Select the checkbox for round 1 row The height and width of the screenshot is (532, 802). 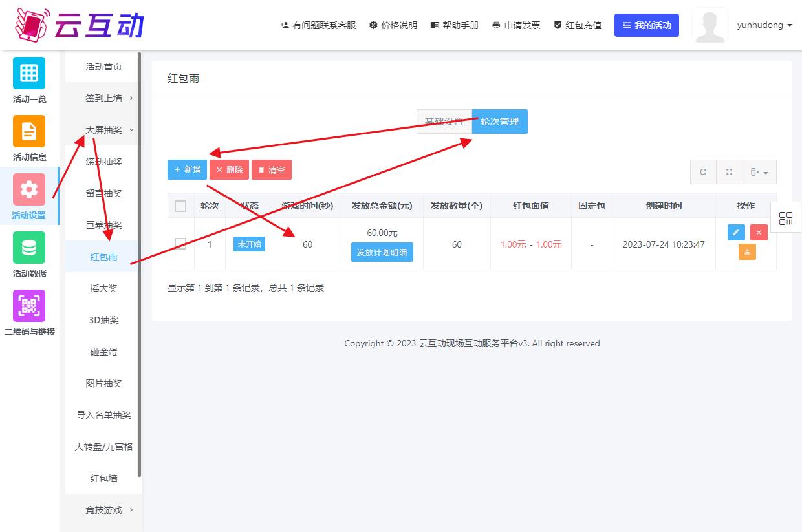pos(180,244)
